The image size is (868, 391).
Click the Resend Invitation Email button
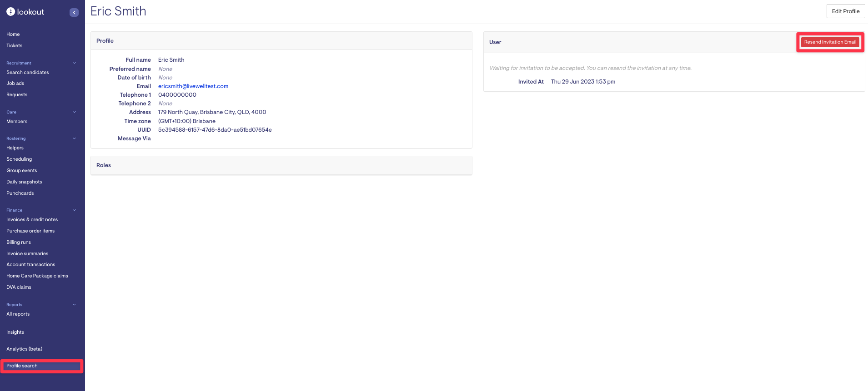coord(830,42)
